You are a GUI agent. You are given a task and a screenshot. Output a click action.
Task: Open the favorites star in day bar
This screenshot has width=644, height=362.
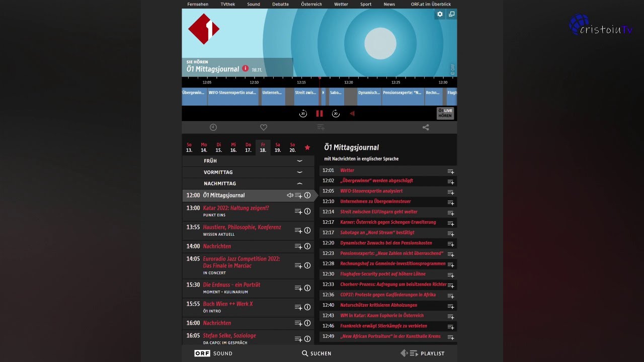[x=307, y=147]
